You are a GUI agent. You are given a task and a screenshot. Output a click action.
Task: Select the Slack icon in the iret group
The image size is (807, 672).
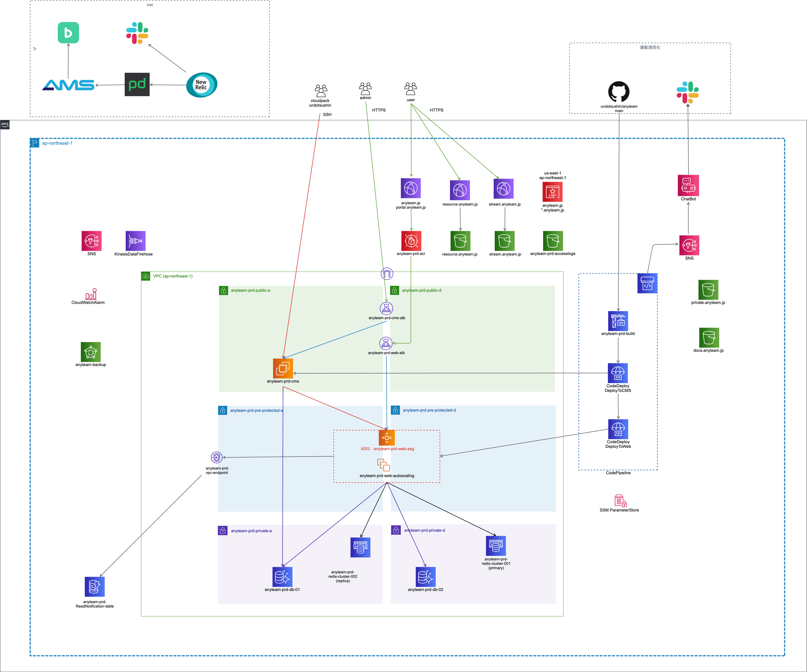(137, 33)
